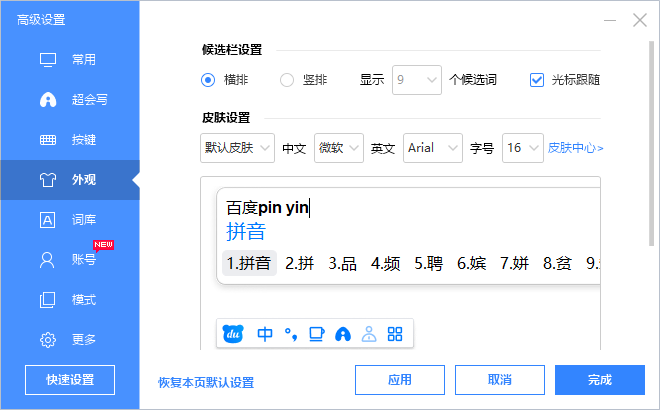The width and height of the screenshot is (660, 410).
Task: Select the 横排 horizontal layout radio button
Action: pyautogui.click(x=208, y=80)
